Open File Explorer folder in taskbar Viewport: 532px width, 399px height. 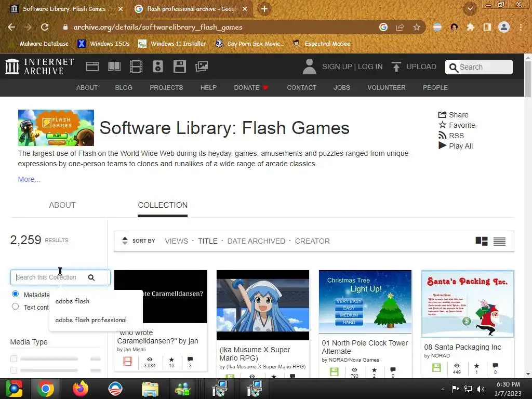click(150, 389)
